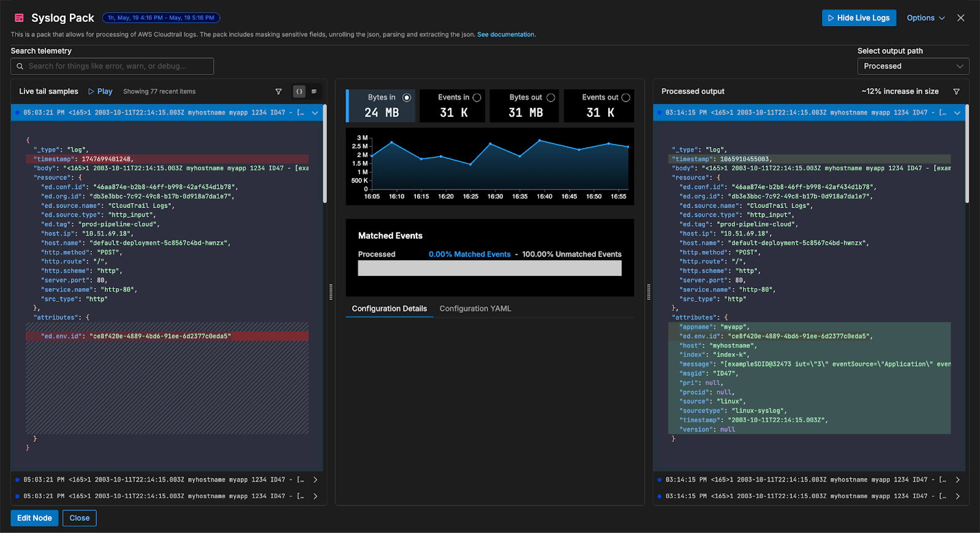Open the Select output path dropdown
Screen dimensions: 980x533
(913, 66)
